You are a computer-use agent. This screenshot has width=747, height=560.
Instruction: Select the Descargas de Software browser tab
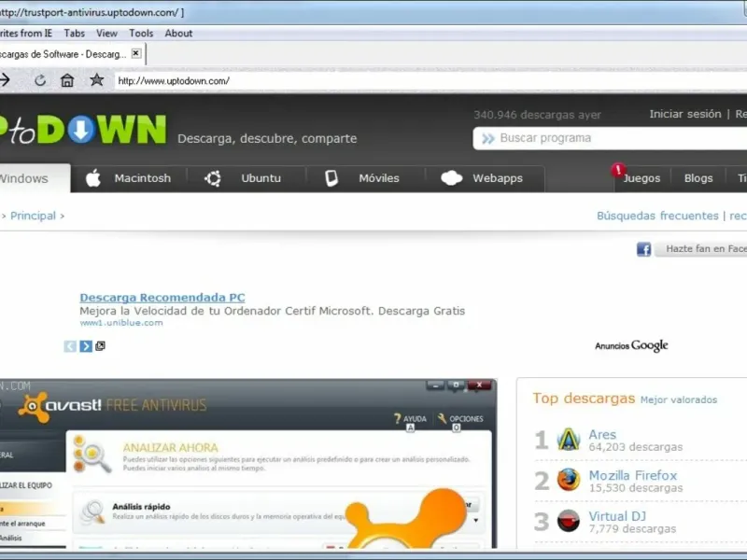pos(72,54)
